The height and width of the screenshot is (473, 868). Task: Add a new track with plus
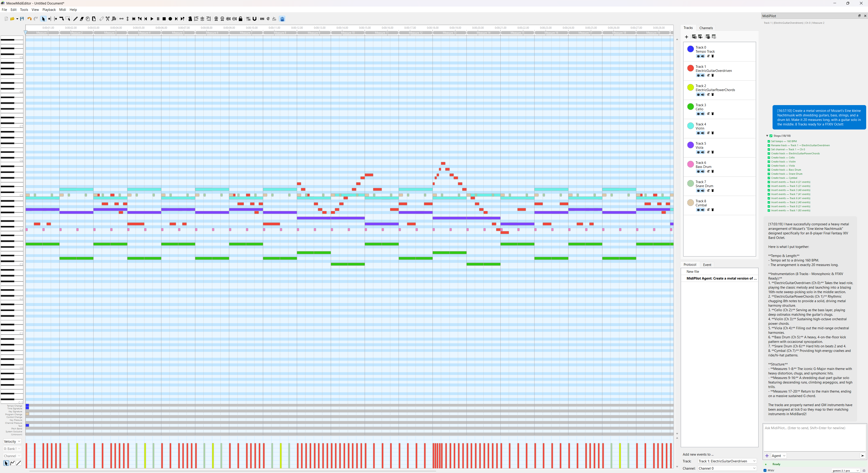(687, 37)
